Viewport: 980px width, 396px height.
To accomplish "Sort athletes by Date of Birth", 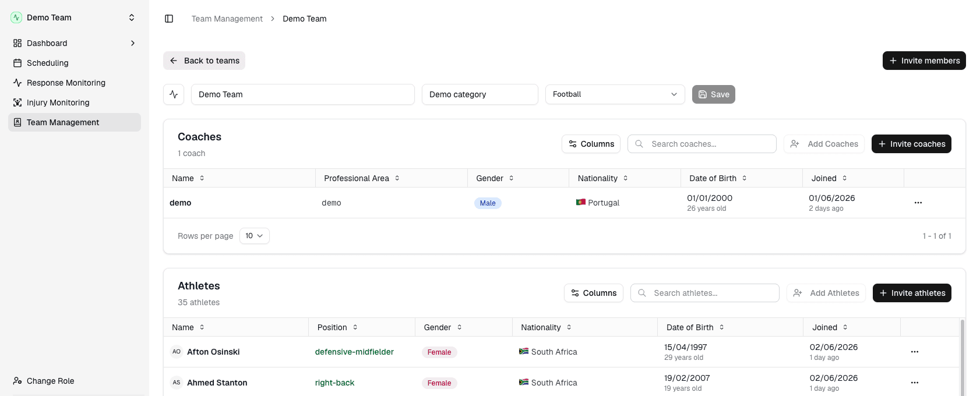I will pyautogui.click(x=695, y=327).
